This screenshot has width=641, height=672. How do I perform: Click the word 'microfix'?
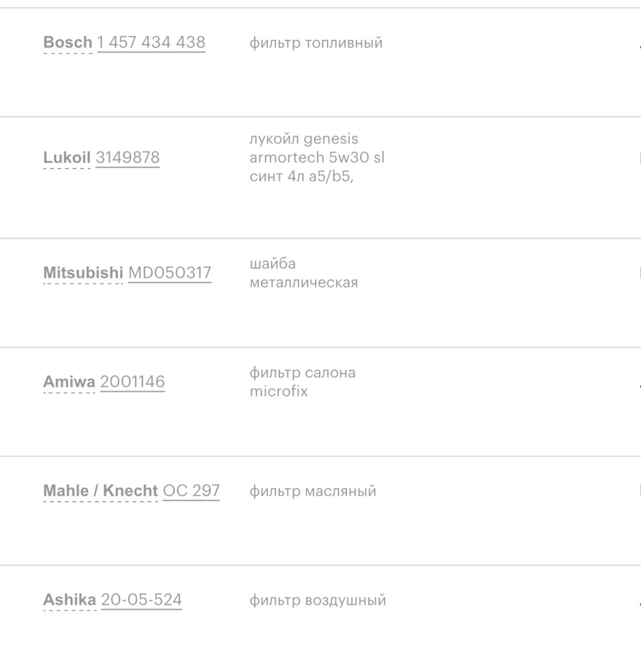click(279, 392)
